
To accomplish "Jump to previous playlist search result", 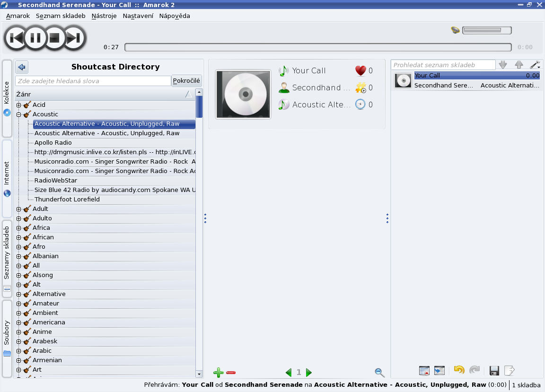I will (x=519, y=65).
